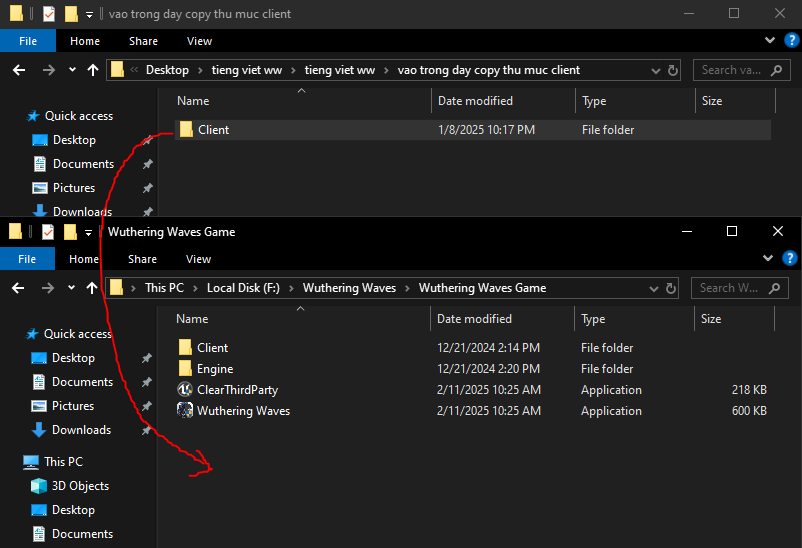Show hidden breadcrumb folders in top address bar
802x548 pixels.
click(134, 70)
